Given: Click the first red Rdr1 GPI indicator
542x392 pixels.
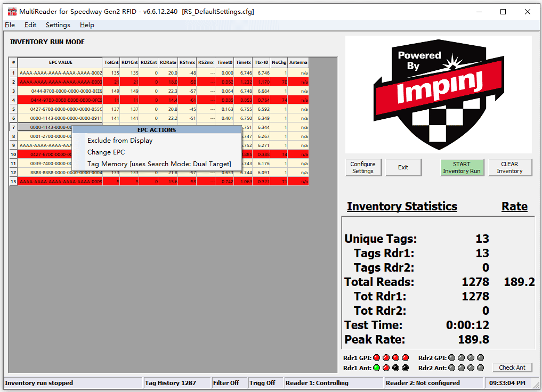Looking at the screenshot, I should (x=376, y=358).
